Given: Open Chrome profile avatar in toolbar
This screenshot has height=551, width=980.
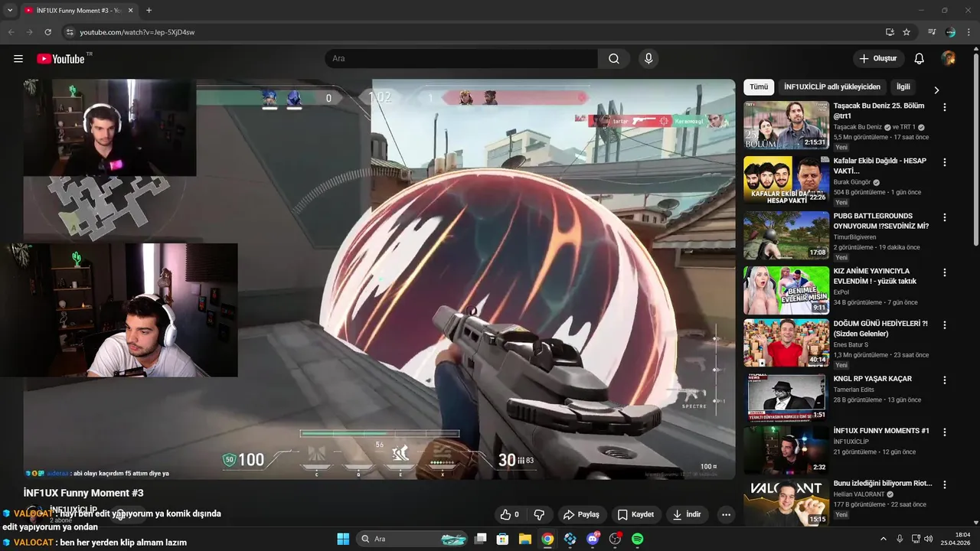Looking at the screenshot, I should coord(950,32).
